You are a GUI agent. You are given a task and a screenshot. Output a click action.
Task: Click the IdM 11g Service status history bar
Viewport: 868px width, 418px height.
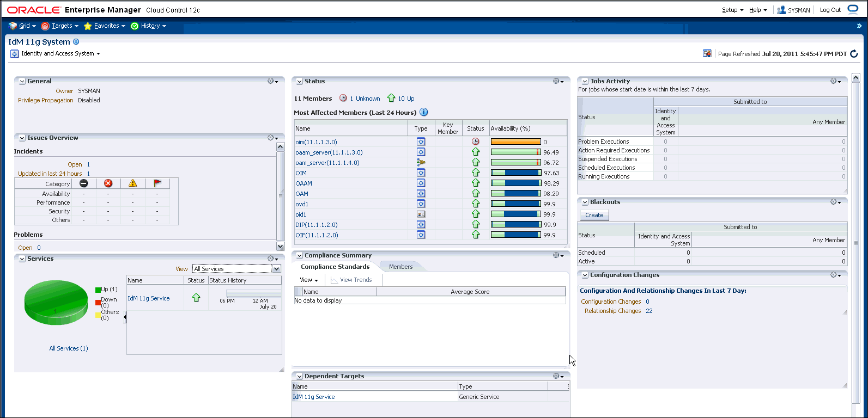[x=254, y=294]
